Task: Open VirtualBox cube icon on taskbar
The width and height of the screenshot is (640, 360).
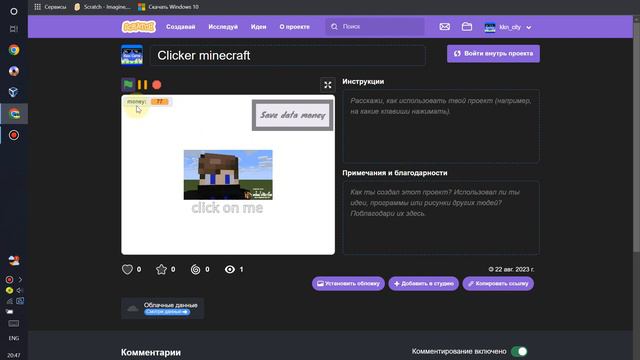Action: pyautogui.click(x=14, y=92)
